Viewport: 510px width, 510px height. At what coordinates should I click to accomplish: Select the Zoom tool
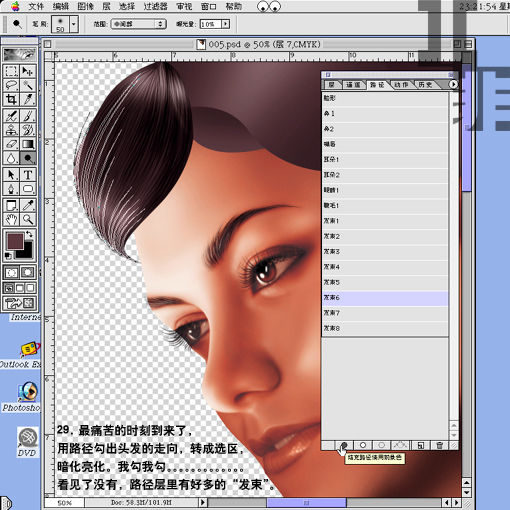(28, 219)
